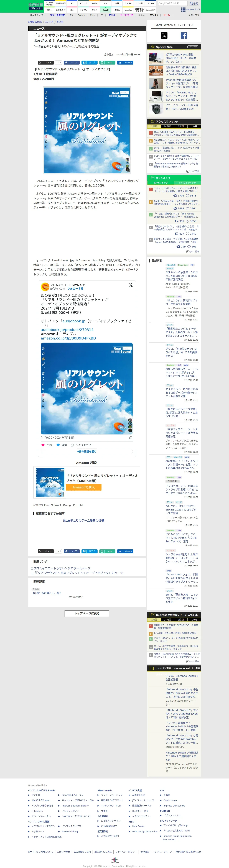Screen dimensions: 229x868
Task: Open the amazon.co.jp/dp/B0D9D4PKBD link
Action: (x=68, y=338)
